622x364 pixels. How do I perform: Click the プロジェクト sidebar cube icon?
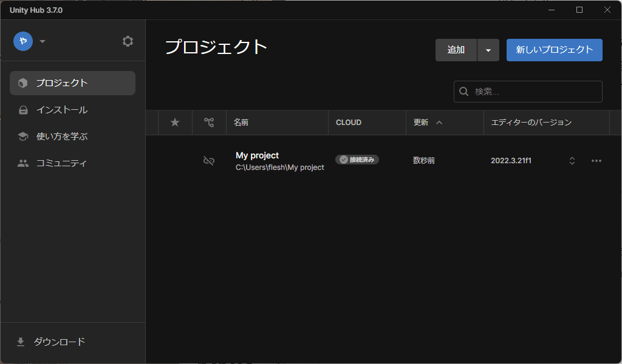pos(23,83)
